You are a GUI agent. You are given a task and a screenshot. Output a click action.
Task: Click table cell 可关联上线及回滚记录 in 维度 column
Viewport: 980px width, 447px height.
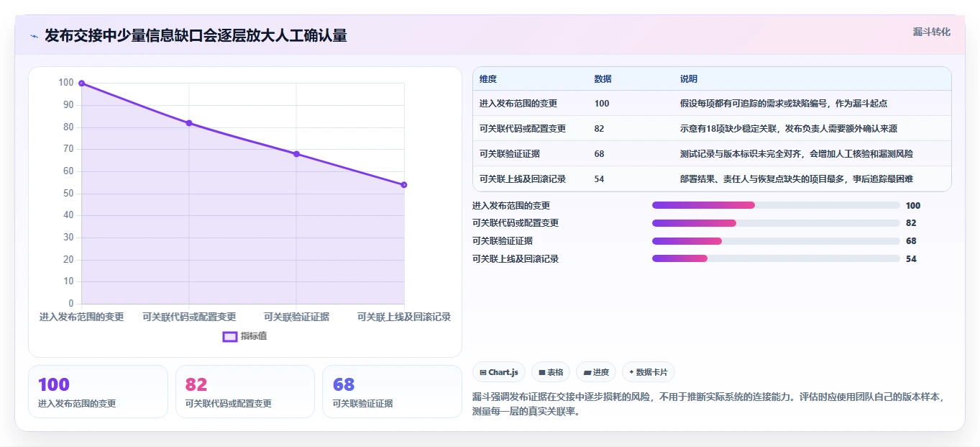[523, 179]
